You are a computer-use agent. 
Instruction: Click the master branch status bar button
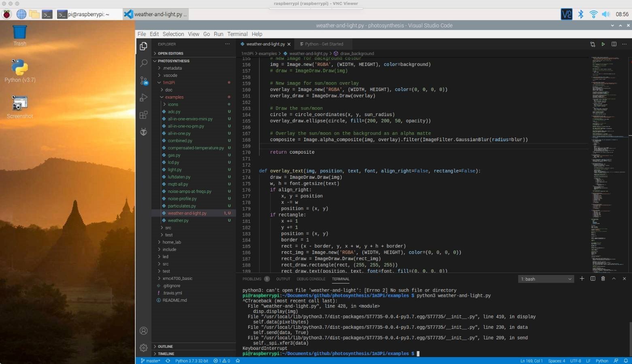pos(150,361)
